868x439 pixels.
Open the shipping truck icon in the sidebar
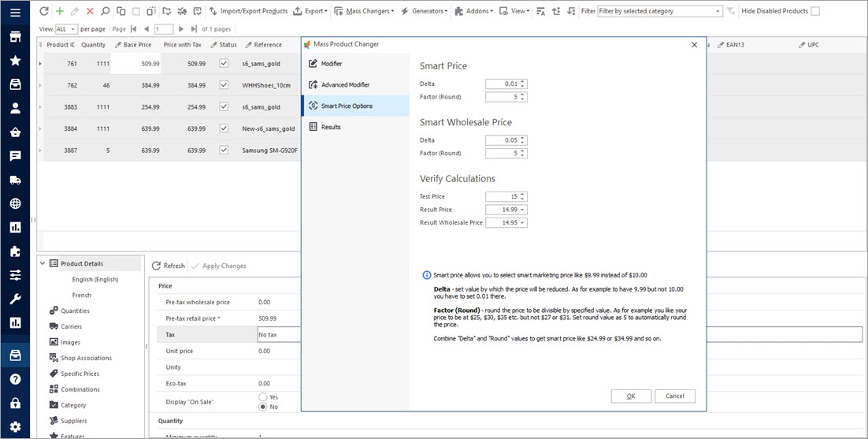(16, 180)
